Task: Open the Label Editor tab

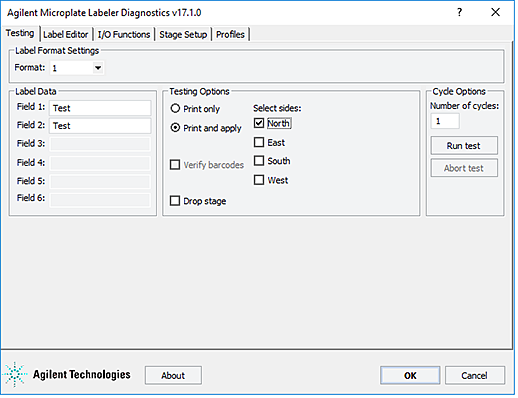Action: [66, 34]
